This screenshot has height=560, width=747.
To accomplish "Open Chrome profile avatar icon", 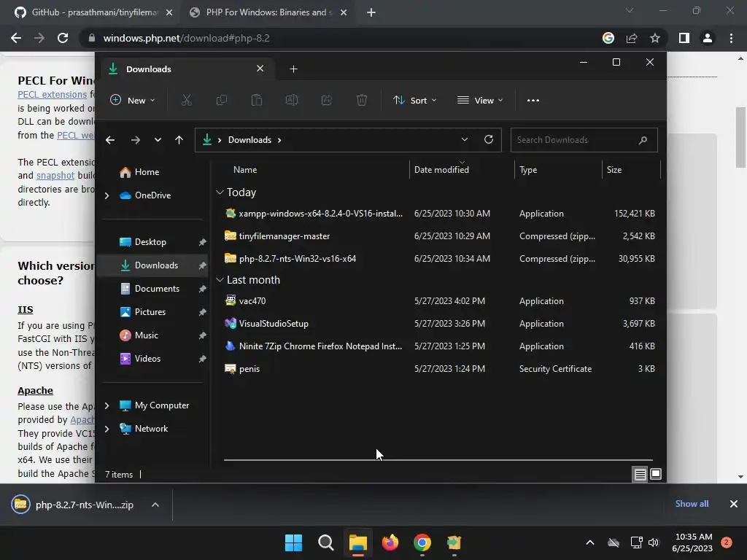I will click(708, 38).
